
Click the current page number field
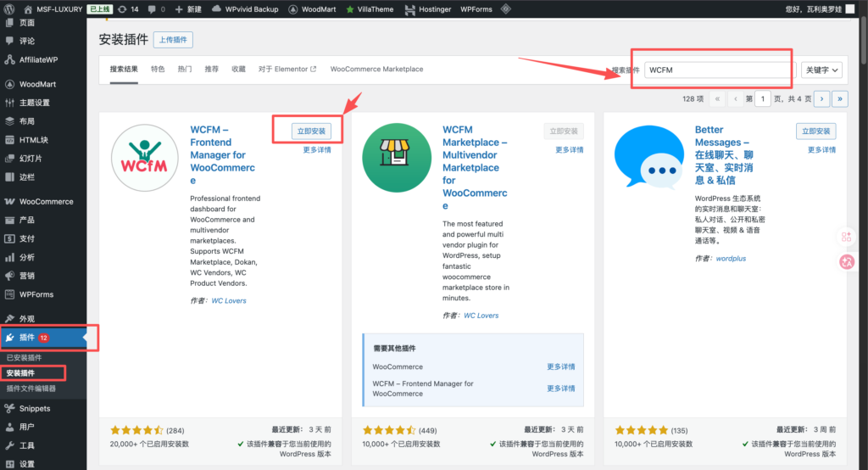pos(762,98)
